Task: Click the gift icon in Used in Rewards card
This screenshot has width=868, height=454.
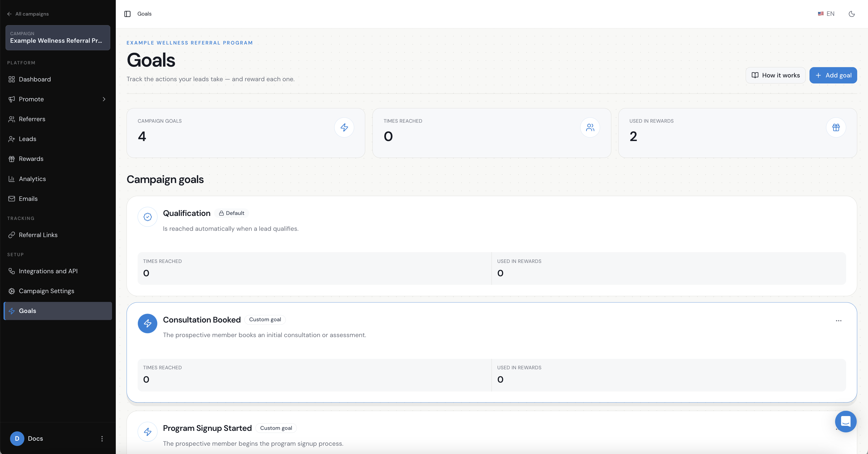Action: point(836,127)
